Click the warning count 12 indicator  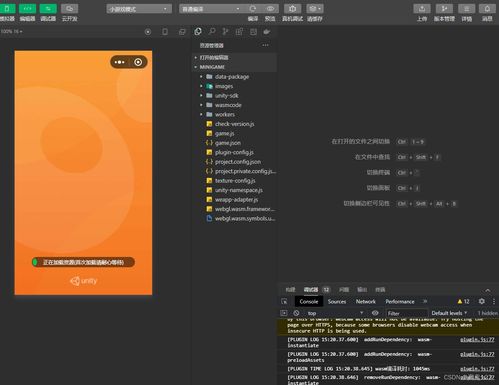click(x=463, y=301)
